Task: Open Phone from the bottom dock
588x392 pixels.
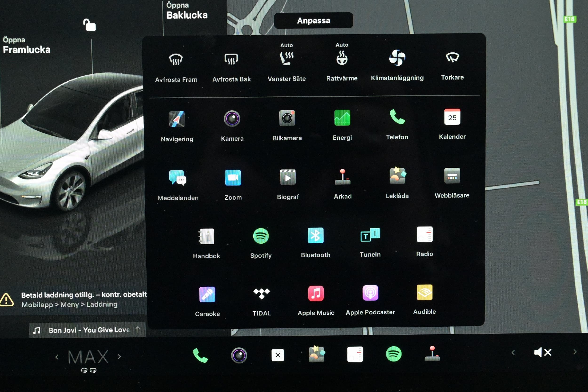Action: point(200,356)
